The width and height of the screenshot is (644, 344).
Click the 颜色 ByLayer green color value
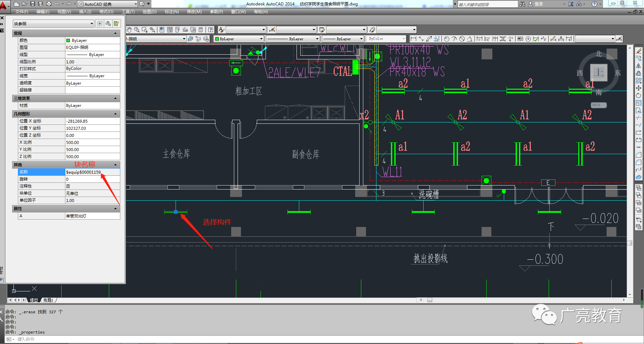[x=93, y=40]
